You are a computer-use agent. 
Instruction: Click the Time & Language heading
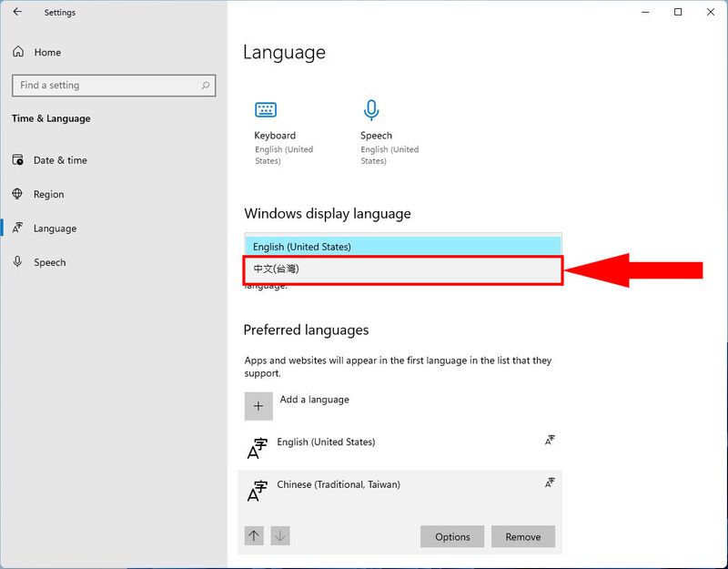pos(51,118)
